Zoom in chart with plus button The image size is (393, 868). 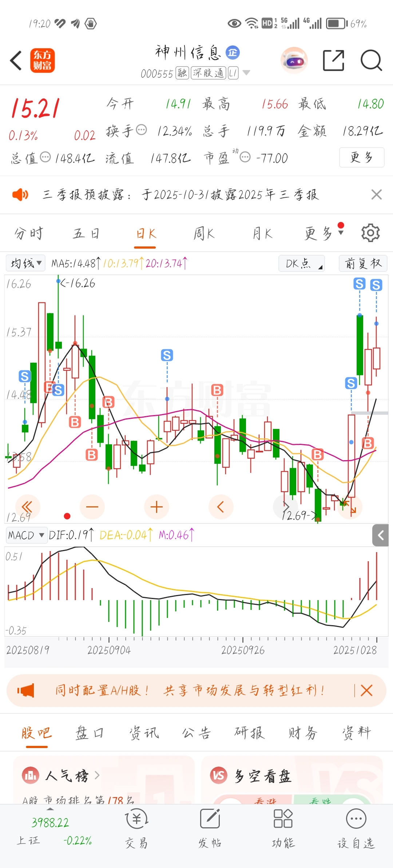tap(156, 507)
